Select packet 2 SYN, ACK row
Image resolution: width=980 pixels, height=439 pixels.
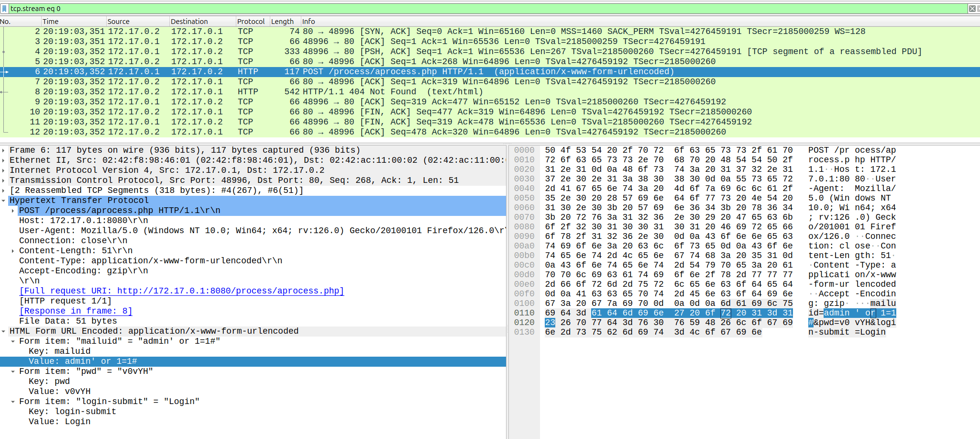point(490,32)
